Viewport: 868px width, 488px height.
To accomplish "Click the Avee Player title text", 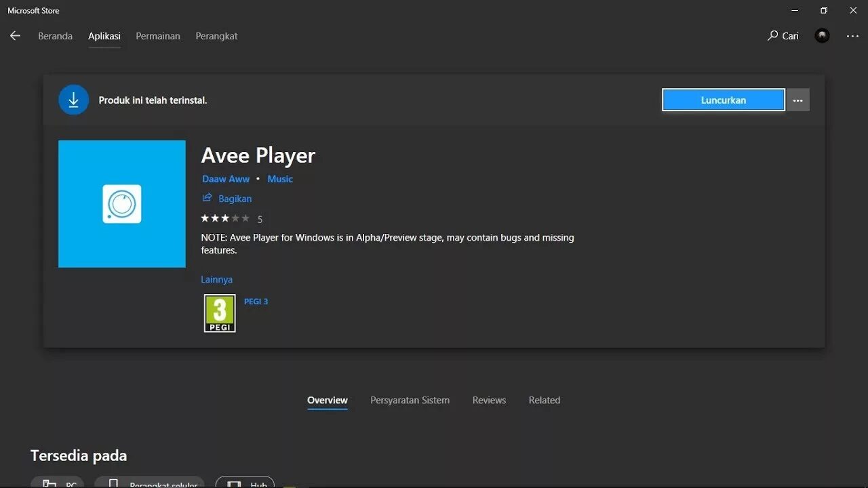I will pyautogui.click(x=258, y=156).
